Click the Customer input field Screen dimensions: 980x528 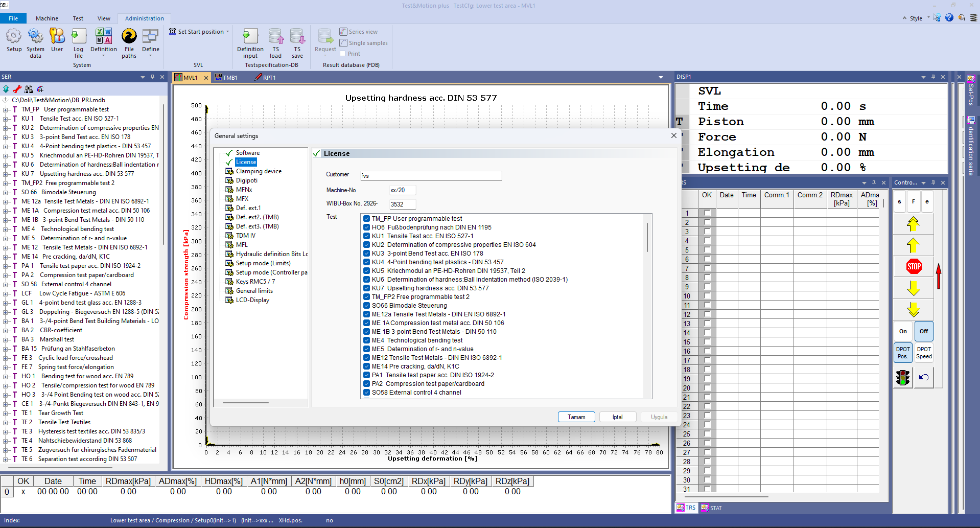click(x=430, y=176)
